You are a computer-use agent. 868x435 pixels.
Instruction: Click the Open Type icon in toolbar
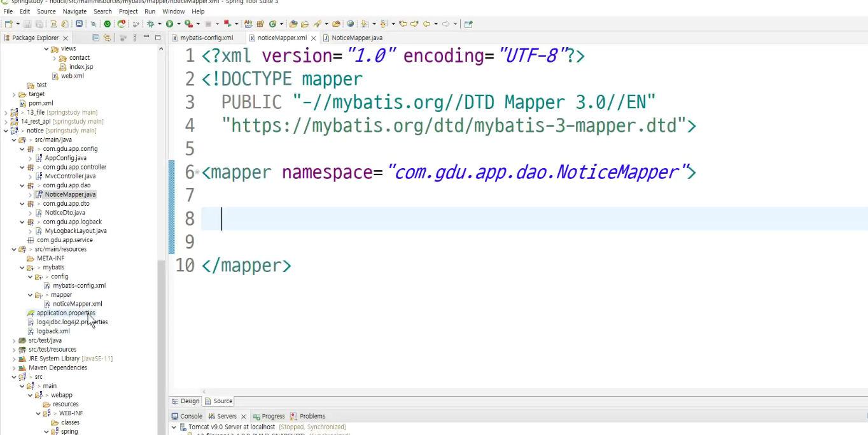click(x=293, y=24)
